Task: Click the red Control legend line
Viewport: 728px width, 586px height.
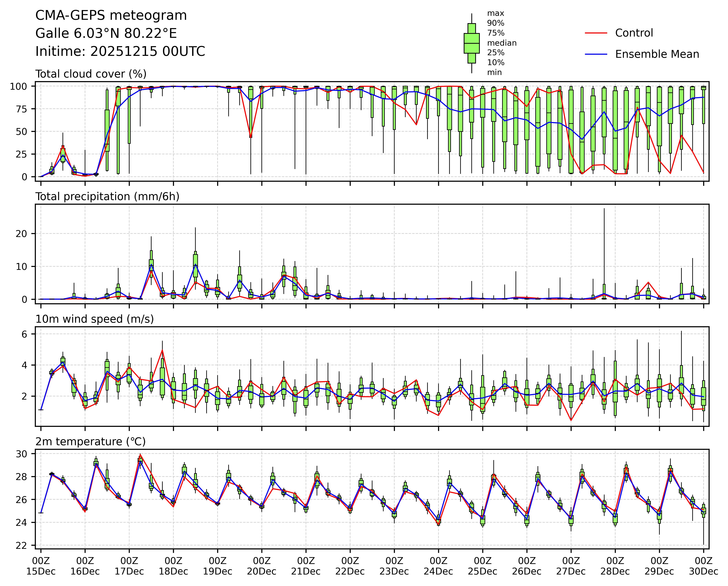Action: pyautogui.click(x=596, y=33)
